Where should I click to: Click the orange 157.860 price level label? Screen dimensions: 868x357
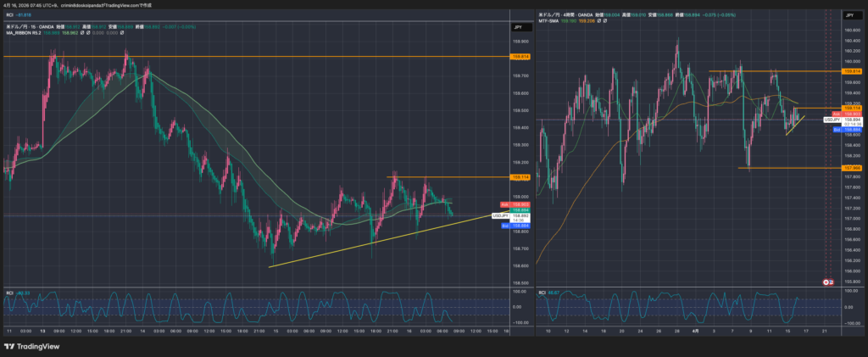tap(851, 168)
